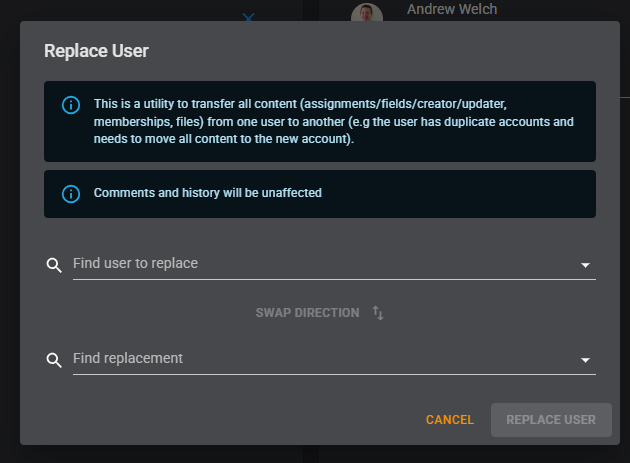Click the content transfer utility description text
The height and width of the screenshot is (463, 630).
tap(330, 121)
